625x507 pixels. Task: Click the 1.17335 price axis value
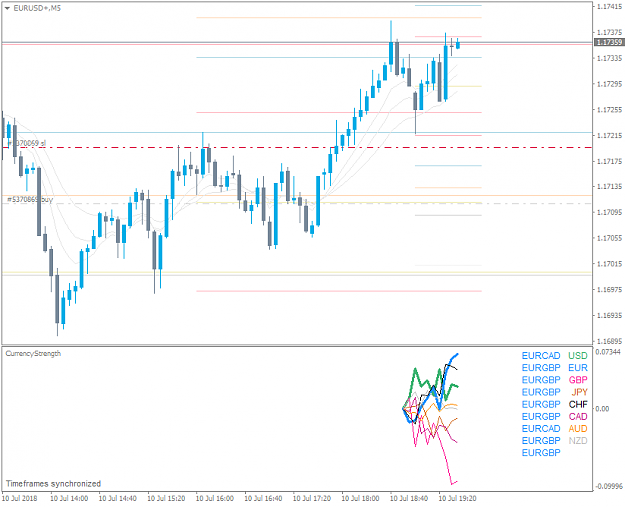pos(609,58)
